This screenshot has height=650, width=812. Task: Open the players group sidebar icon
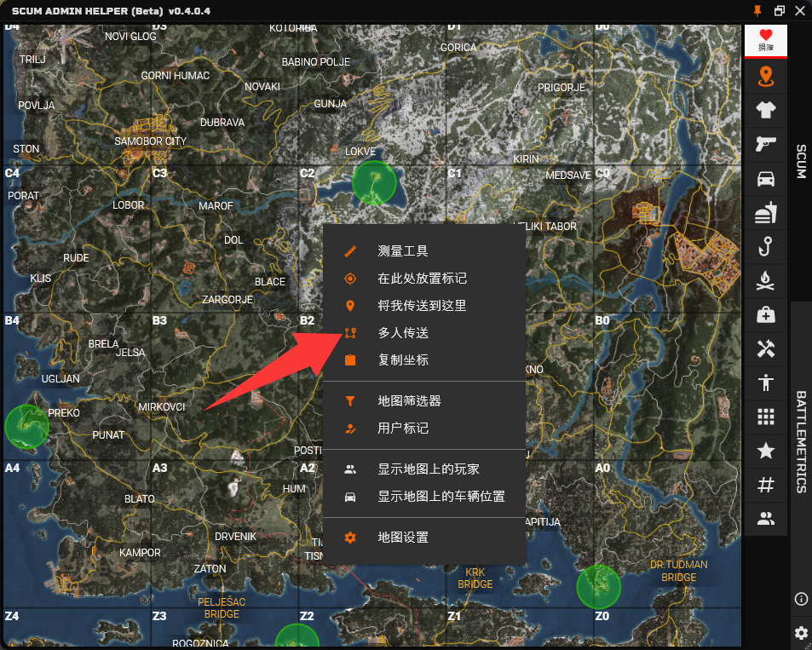765,519
